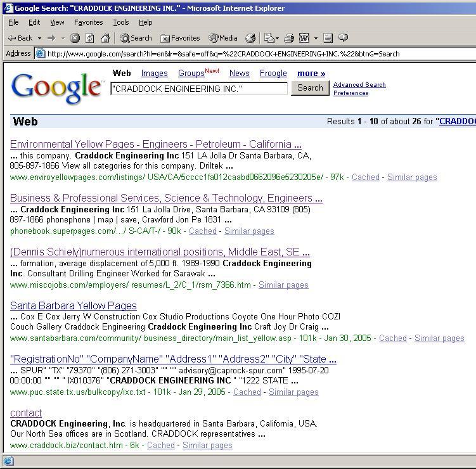Click the History icon

[x=250, y=38]
